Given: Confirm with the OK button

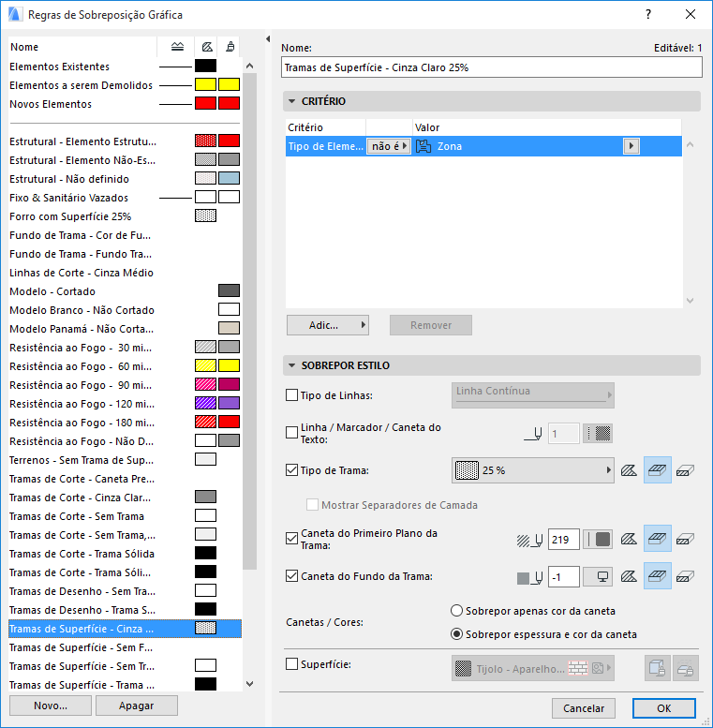Looking at the screenshot, I should point(663,708).
